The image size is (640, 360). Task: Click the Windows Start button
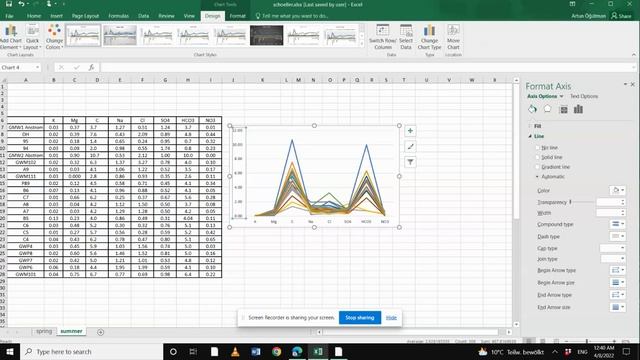click(x=9, y=351)
